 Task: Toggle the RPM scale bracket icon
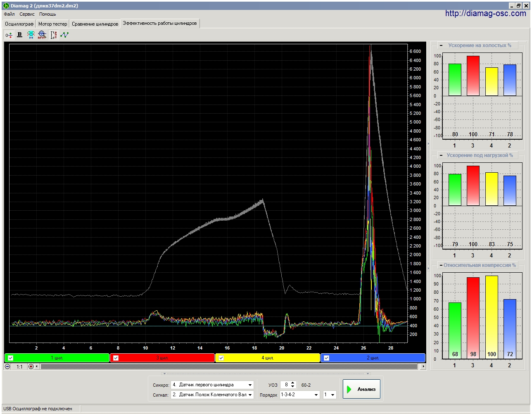pyautogui.click(x=54, y=35)
